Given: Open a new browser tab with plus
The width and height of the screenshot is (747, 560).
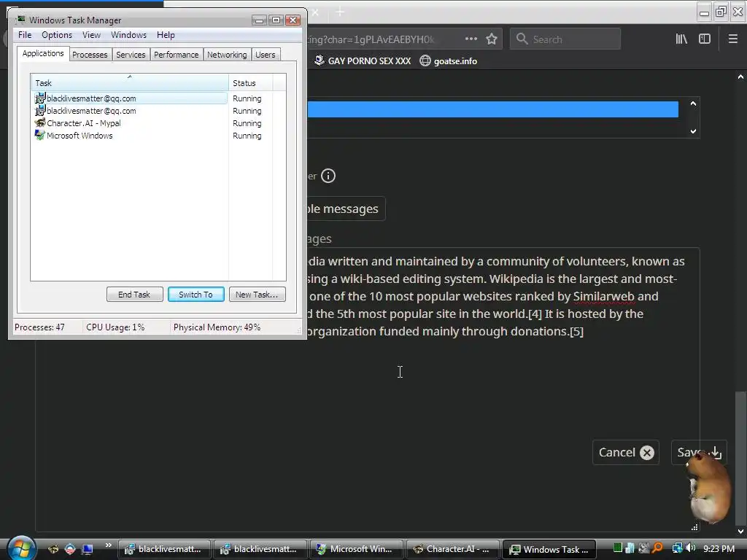Looking at the screenshot, I should pyautogui.click(x=340, y=12).
